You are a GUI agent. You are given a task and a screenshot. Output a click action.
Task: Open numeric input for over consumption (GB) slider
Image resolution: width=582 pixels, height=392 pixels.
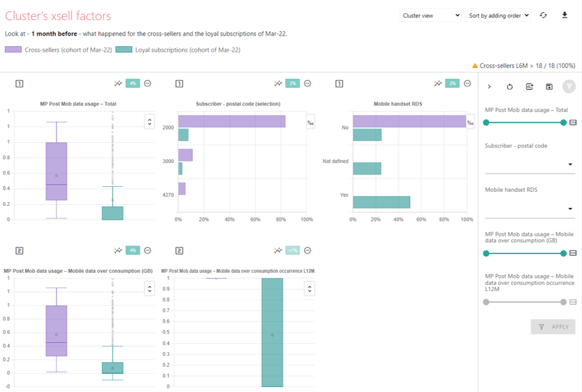(x=573, y=253)
